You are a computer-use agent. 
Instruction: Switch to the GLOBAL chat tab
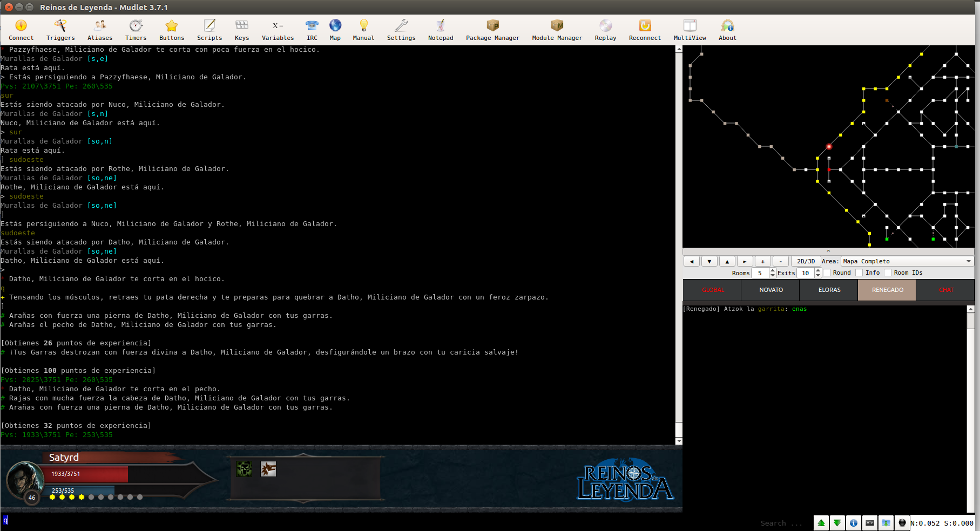tap(713, 290)
